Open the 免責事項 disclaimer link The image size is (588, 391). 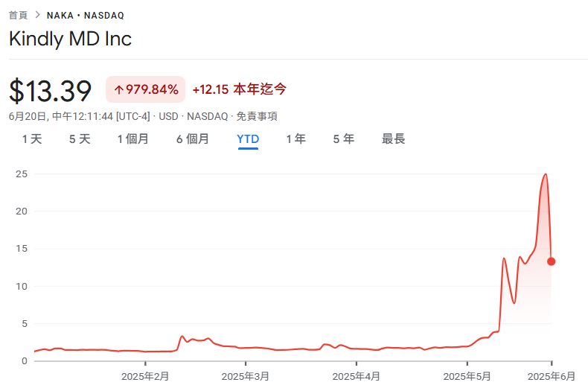click(257, 116)
